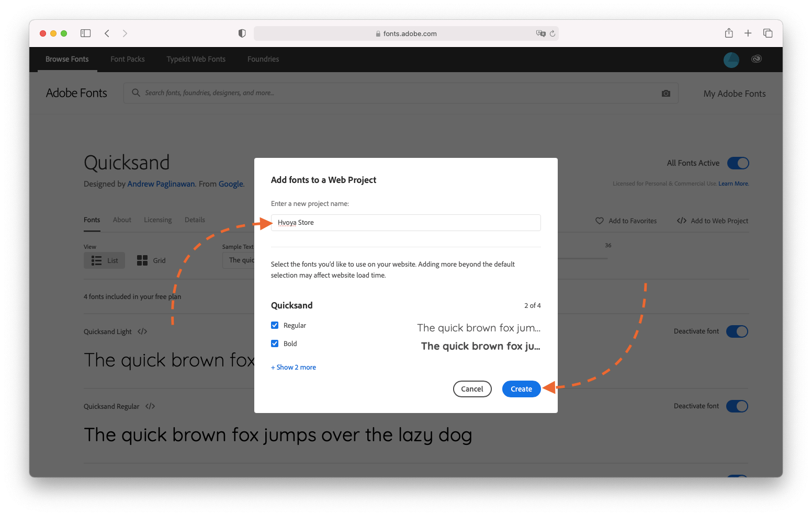Image resolution: width=812 pixels, height=516 pixels.
Task: Open a new tab with plus icon
Action: tap(748, 33)
